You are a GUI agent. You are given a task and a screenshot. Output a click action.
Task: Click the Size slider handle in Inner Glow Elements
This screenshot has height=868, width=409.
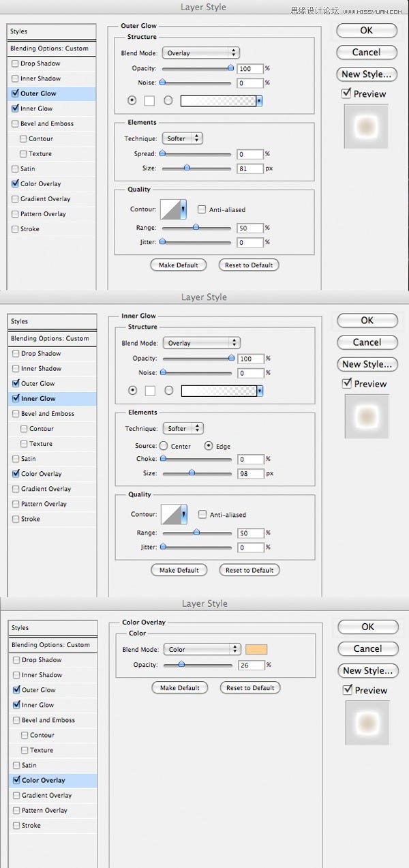coord(192,472)
